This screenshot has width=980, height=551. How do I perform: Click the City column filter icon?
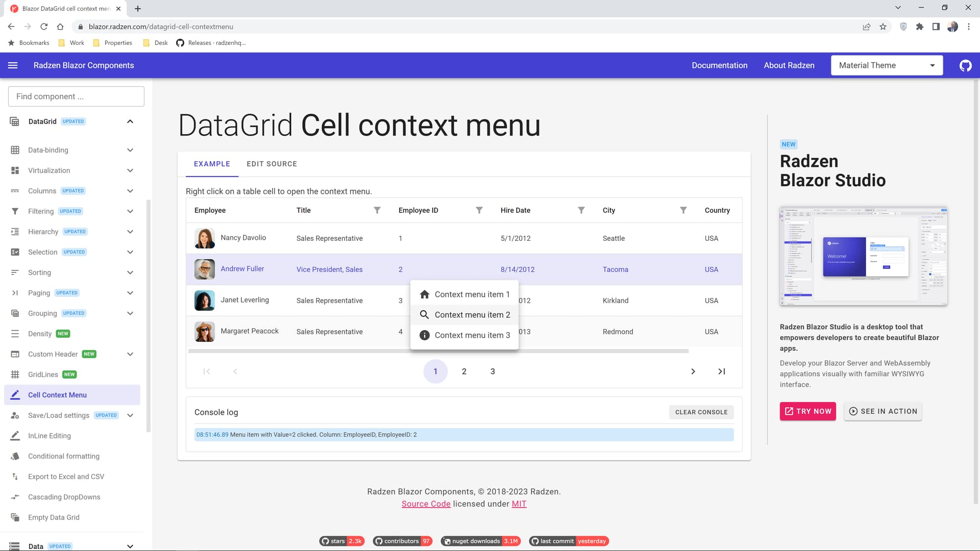(x=683, y=210)
